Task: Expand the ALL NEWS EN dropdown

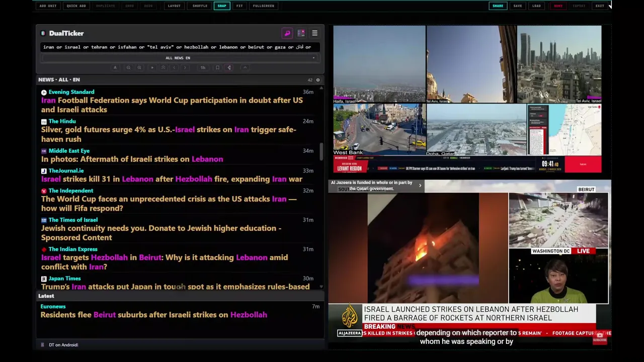Action: tap(180, 58)
